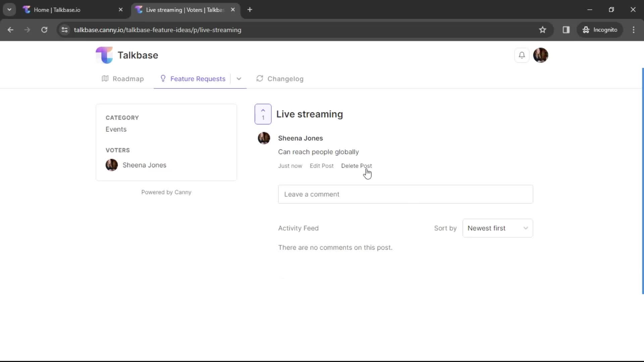
Task: Click Edit Post on Sheena Jones post
Action: (x=322, y=165)
